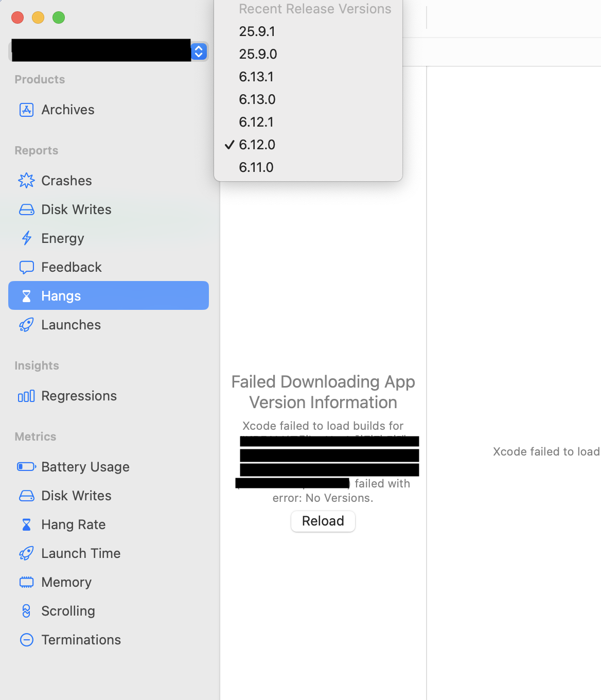601x700 pixels.
Task: Open the Hang Rate metric
Action: [x=109, y=524]
